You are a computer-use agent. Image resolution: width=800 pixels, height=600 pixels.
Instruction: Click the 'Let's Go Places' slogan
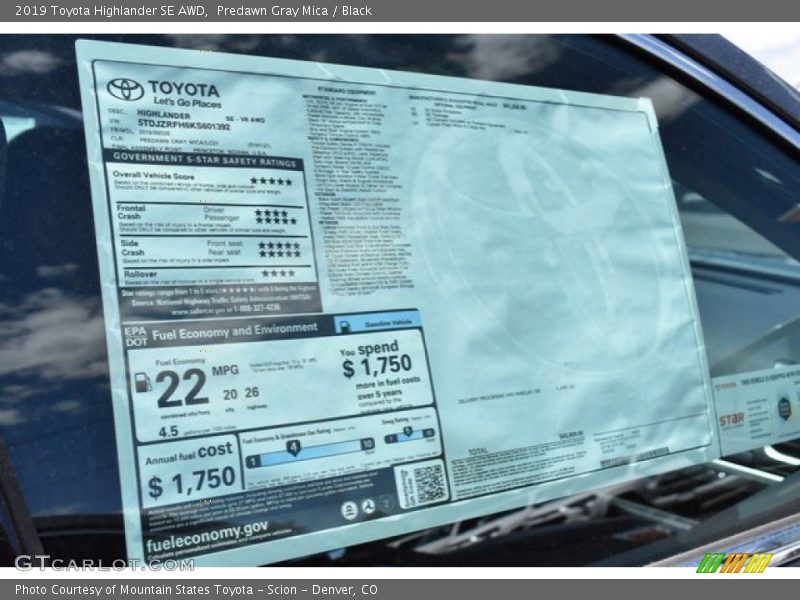click(188, 103)
